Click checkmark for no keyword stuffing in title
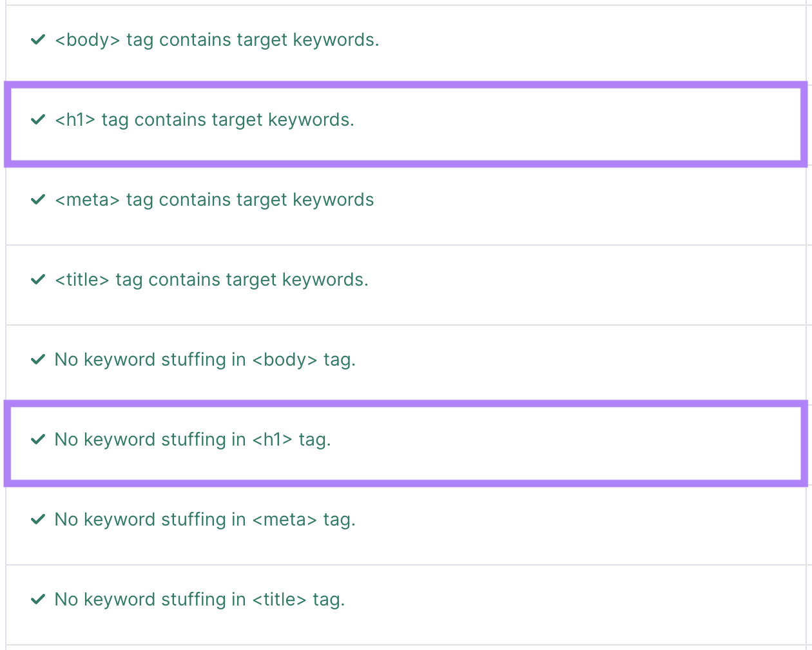Screen dimensions: 812x650 [x=38, y=600]
